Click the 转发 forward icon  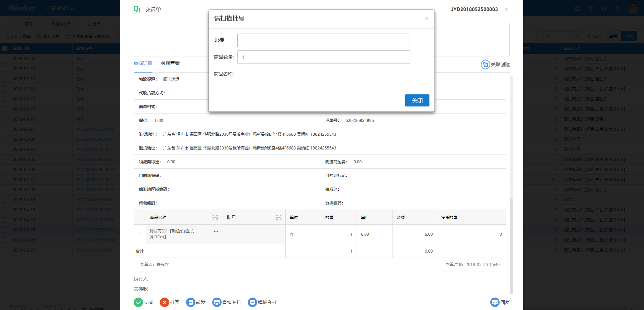pyautogui.click(x=190, y=302)
